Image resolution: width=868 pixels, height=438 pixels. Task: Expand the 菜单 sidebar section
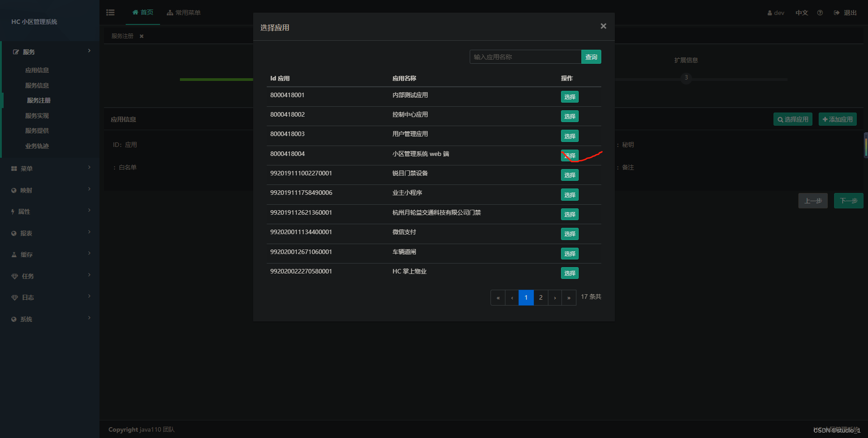[x=50, y=169]
